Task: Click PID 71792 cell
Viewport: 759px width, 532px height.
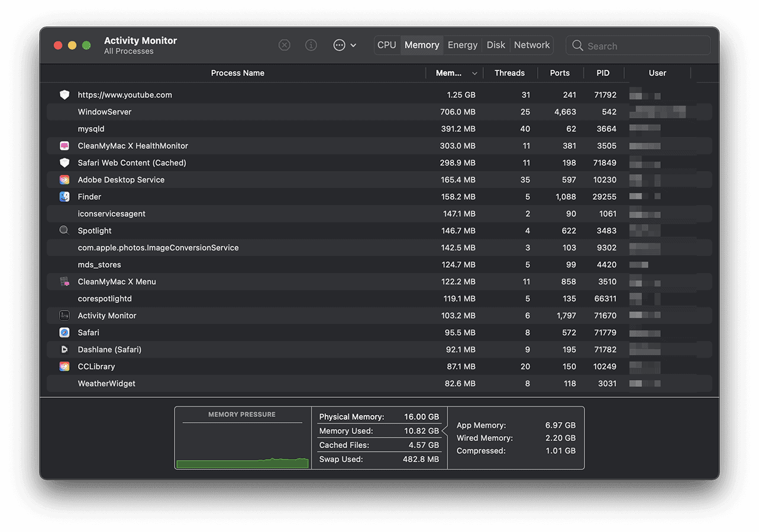Action: 605,95
